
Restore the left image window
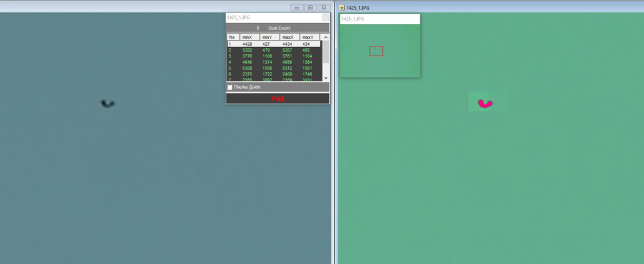pyautogui.click(x=310, y=7)
